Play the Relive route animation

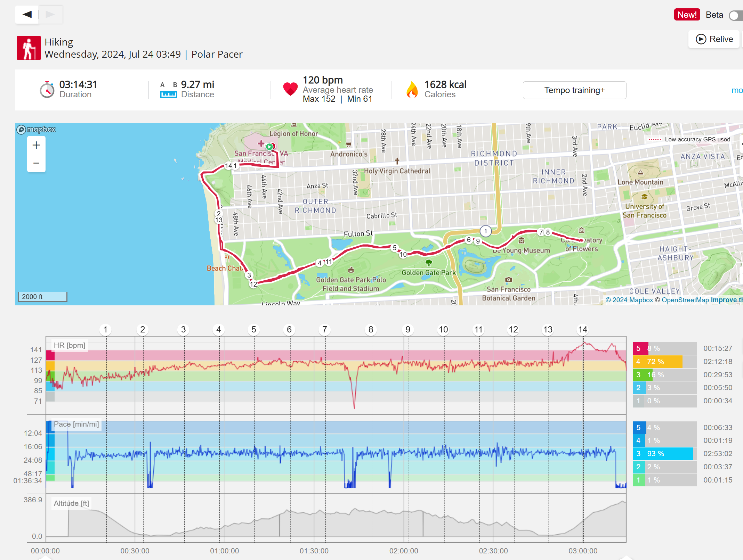714,39
